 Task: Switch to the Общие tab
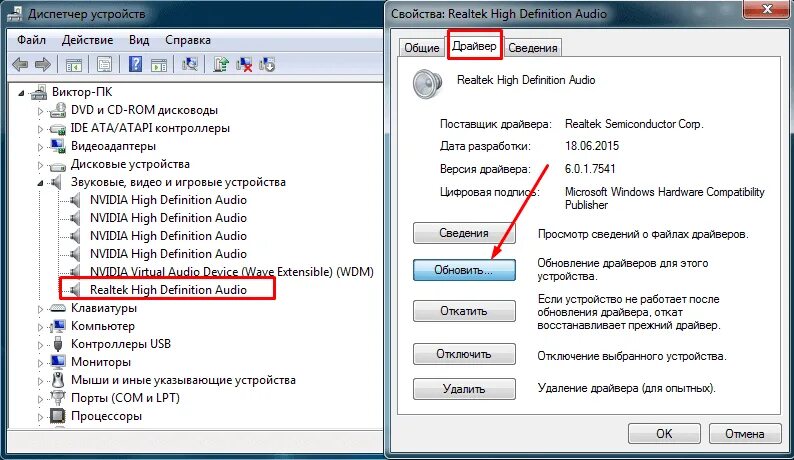(421, 48)
